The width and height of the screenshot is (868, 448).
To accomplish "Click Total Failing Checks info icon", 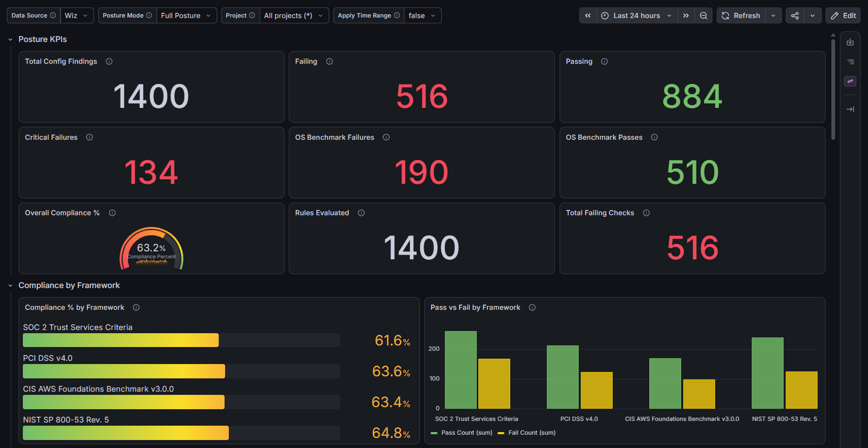I will [646, 213].
